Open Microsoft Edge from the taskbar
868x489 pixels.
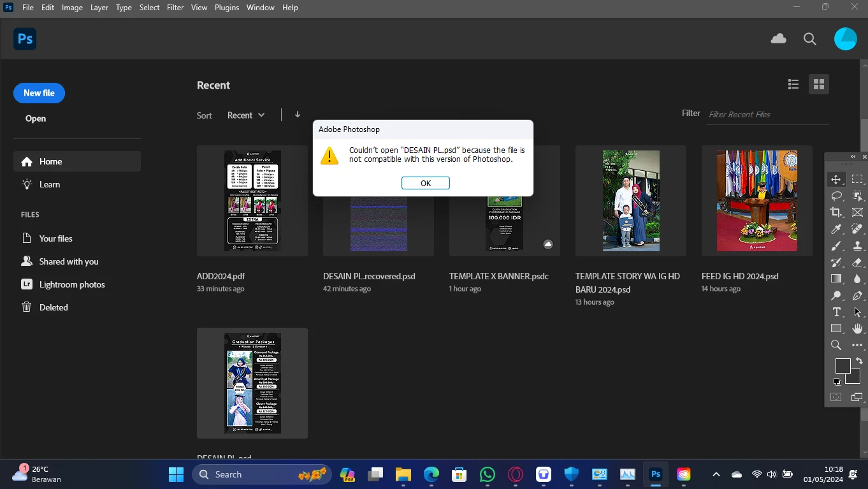click(431, 474)
